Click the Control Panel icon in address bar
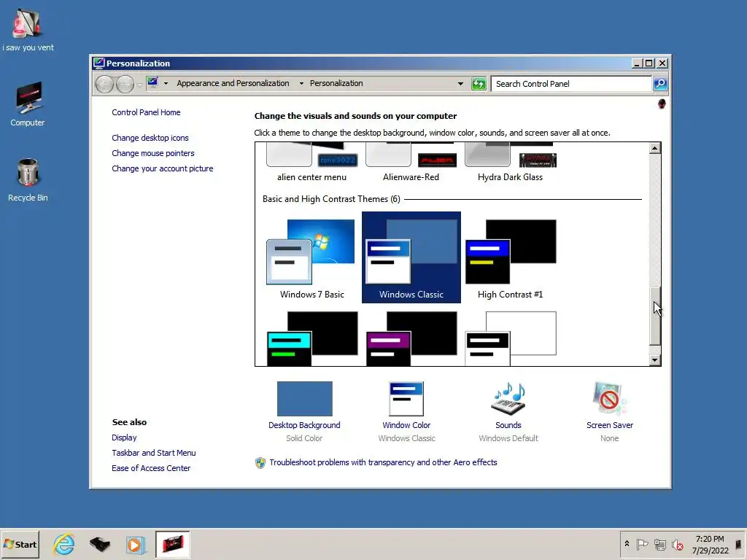The height and width of the screenshot is (560, 747). (152, 83)
